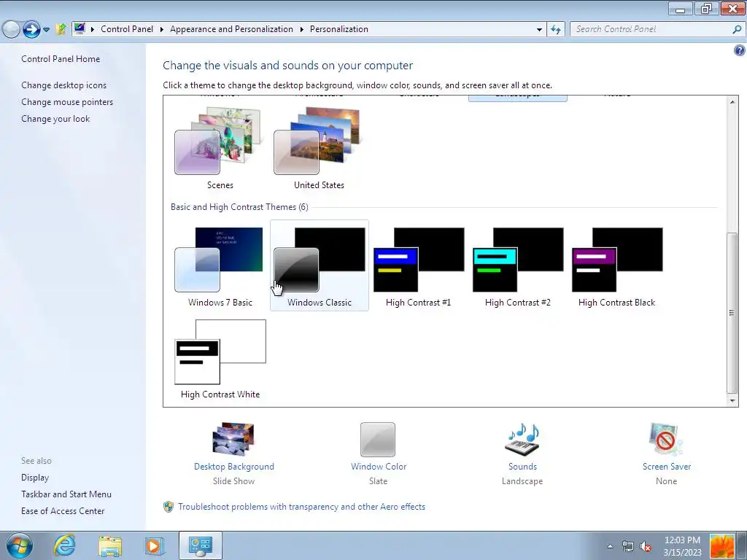The width and height of the screenshot is (747, 560).
Task: Choose the High Contrast #1 theme
Action: tap(418, 265)
